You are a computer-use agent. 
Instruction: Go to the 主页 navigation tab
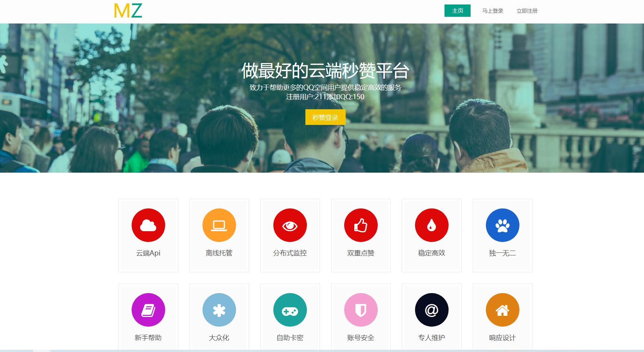457,11
